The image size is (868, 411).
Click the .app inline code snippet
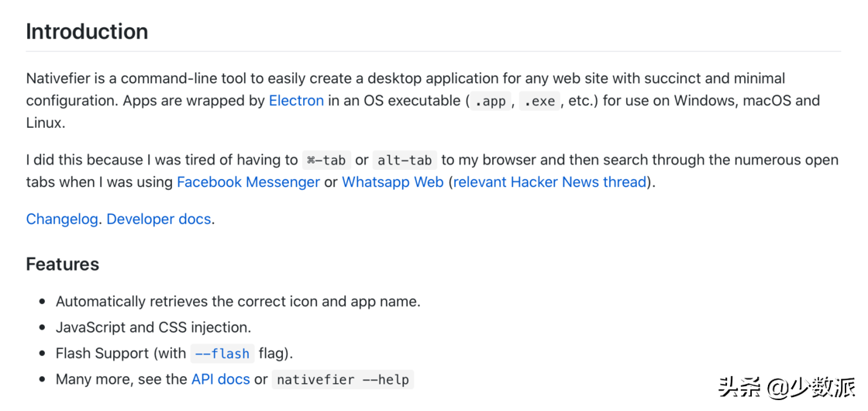click(x=490, y=102)
